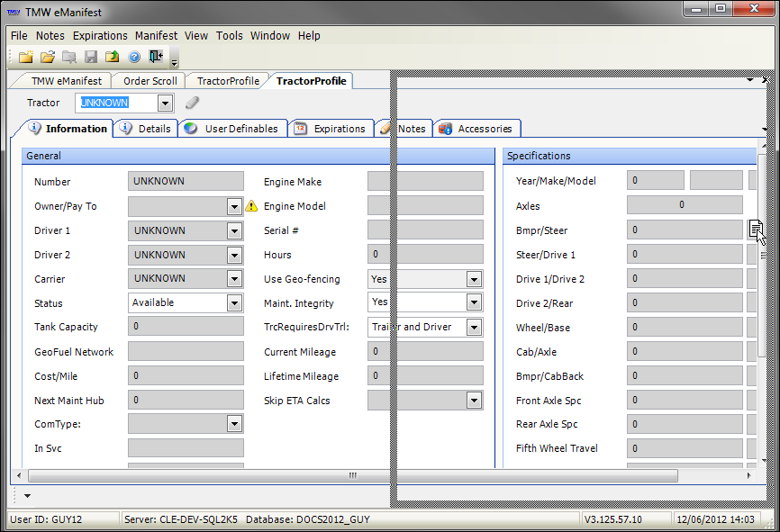The width and height of the screenshot is (780, 532).
Task: Open the Manifest menu
Action: (157, 36)
